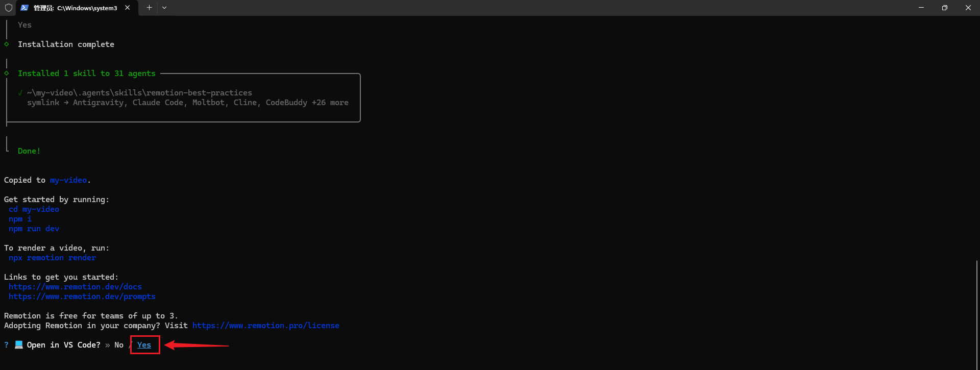
Task: Click the laptop emoji beside VS Code prompt
Action: tap(19, 345)
